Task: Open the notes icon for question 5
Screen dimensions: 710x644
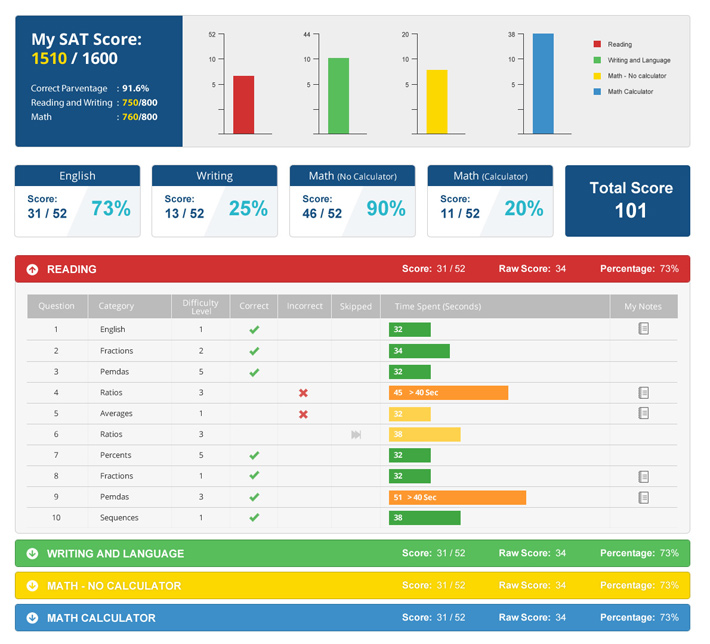Action: [x=643, y=413]
